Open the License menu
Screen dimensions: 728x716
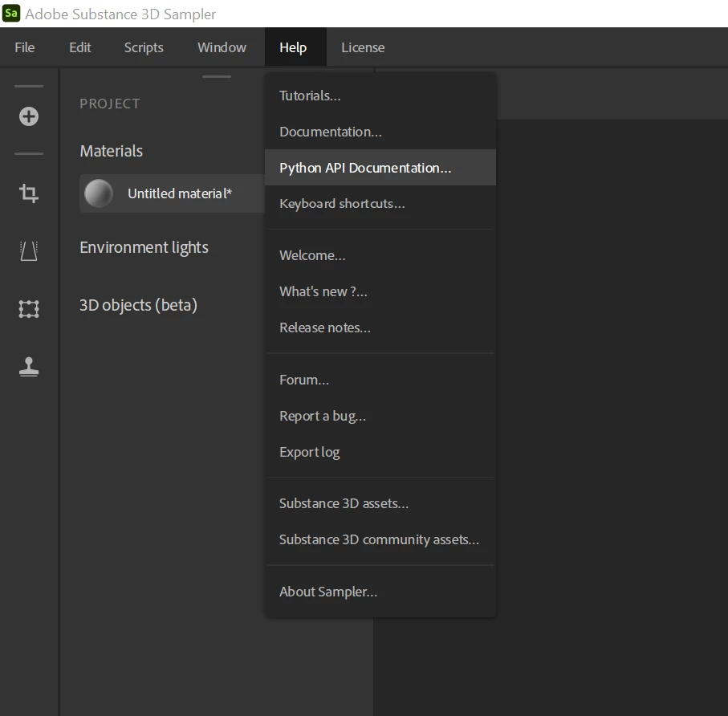[x=363, y=47]
